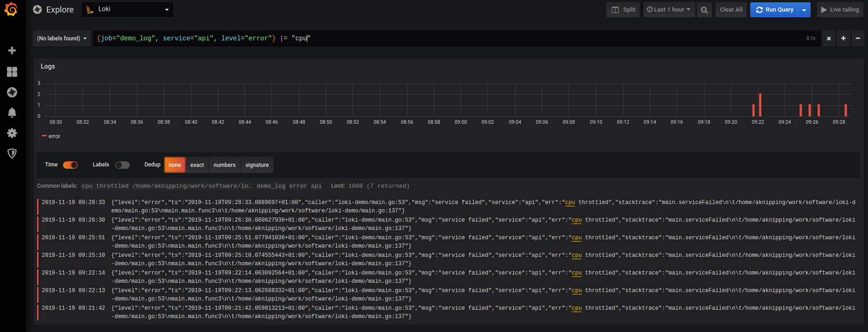The image size is (868, 332).
Task: Click the Explore compass icon in header
Action: [38, 9]
